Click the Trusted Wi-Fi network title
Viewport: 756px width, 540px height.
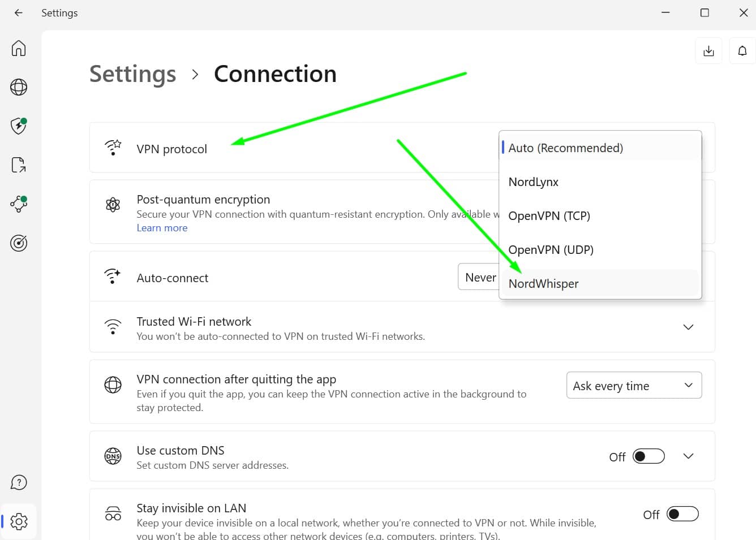coord(194,322)
